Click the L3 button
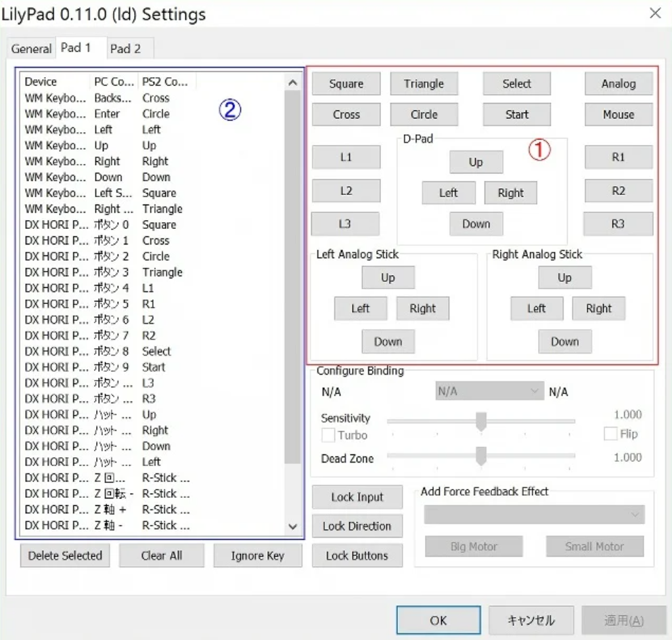This screenshot has width=672, height=640. 346,223
